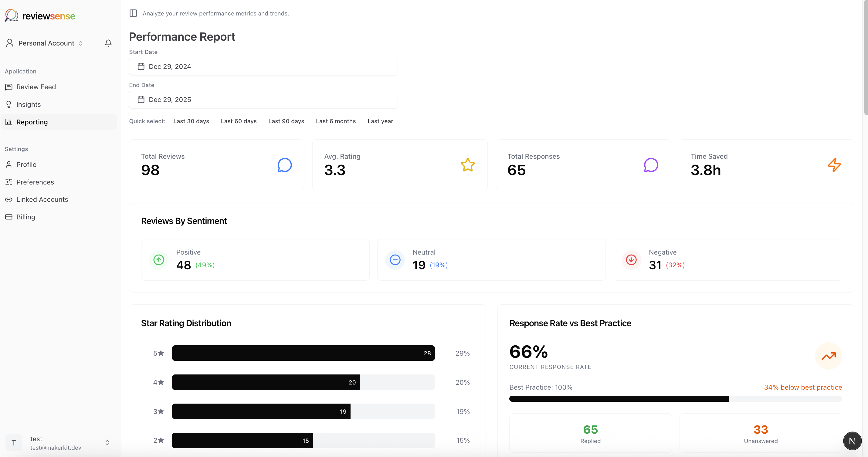Click inside the Start Date input field
868x457 pixels.
263,66
